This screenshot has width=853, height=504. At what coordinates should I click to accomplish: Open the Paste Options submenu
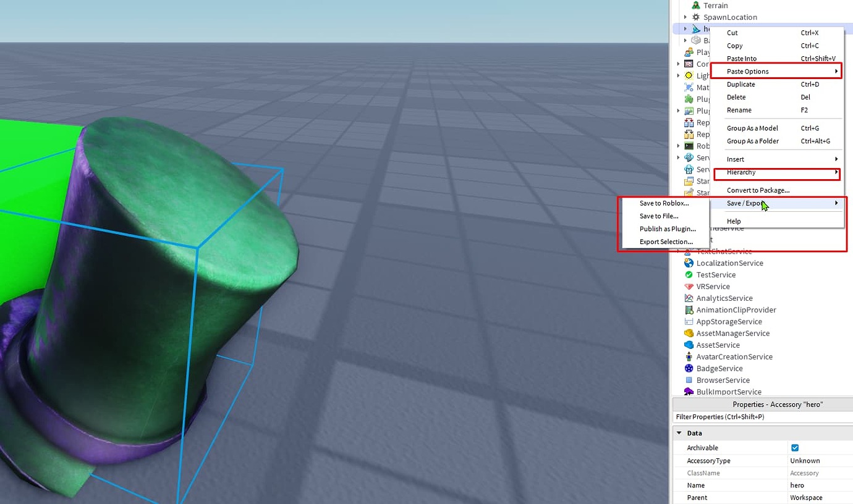pos(776,72)
